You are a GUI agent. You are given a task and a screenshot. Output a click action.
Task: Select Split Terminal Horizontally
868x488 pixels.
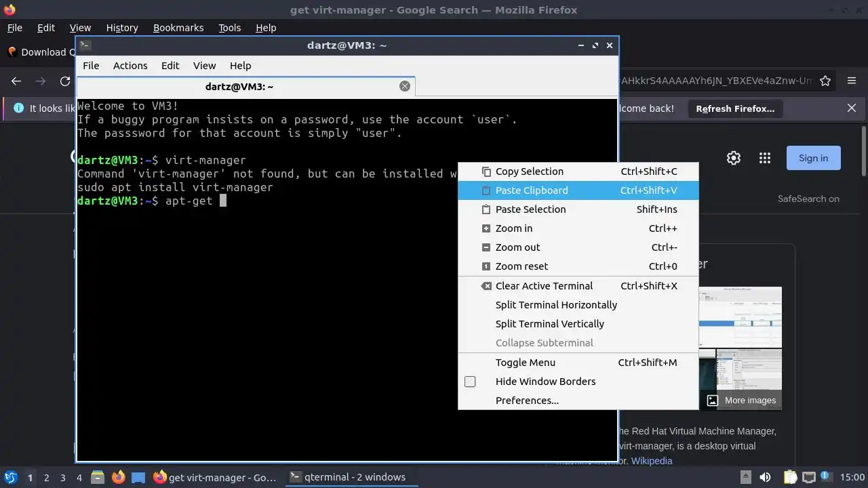(x=578, y=305)
